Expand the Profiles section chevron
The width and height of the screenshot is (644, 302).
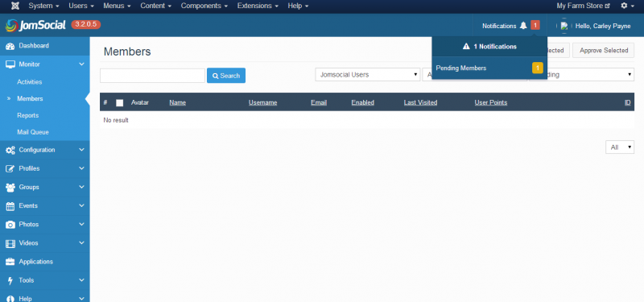coord(81,168)
